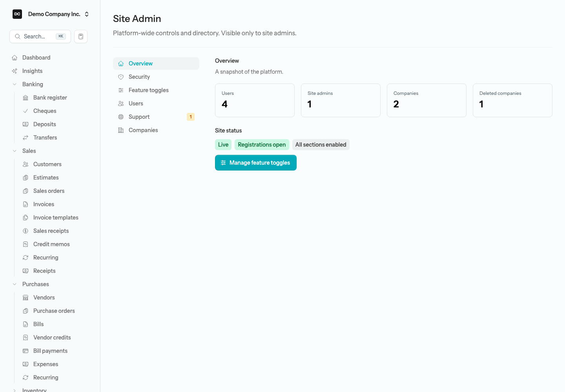
Task: Collapse the Banking section
Action: point(15,84)
